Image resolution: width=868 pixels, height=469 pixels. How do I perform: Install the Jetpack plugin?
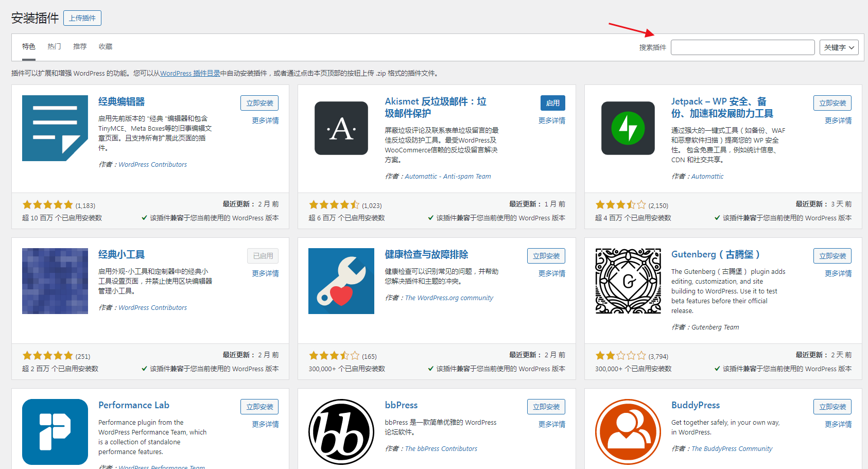coord(832,103)
